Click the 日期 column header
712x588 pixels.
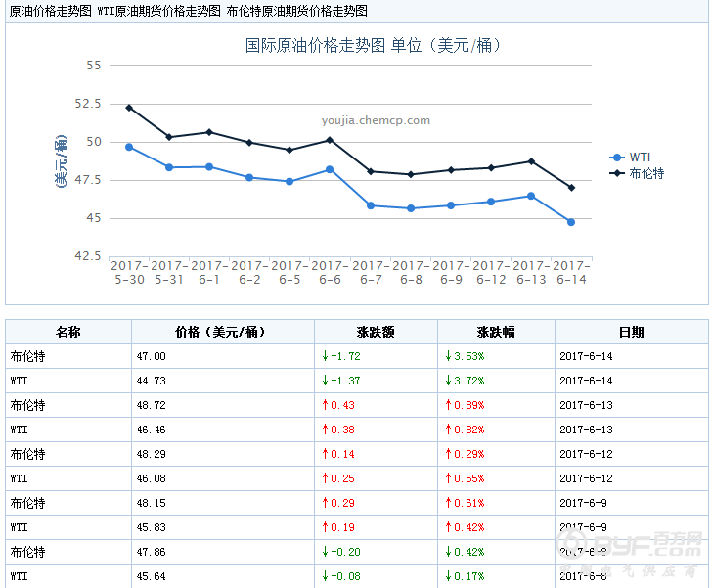631,332
